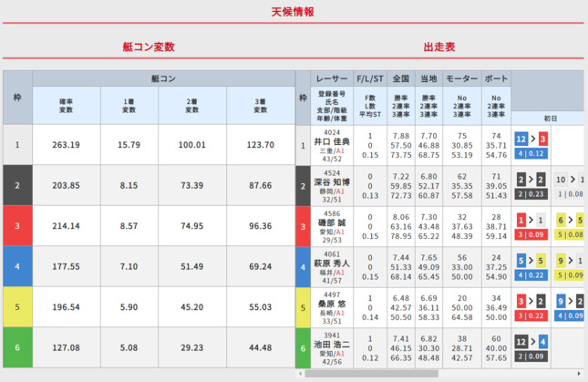This screenshot has height=382, width=588.
Task: Select the 艇コン変数 section title
Action: [x=148, y=46]
